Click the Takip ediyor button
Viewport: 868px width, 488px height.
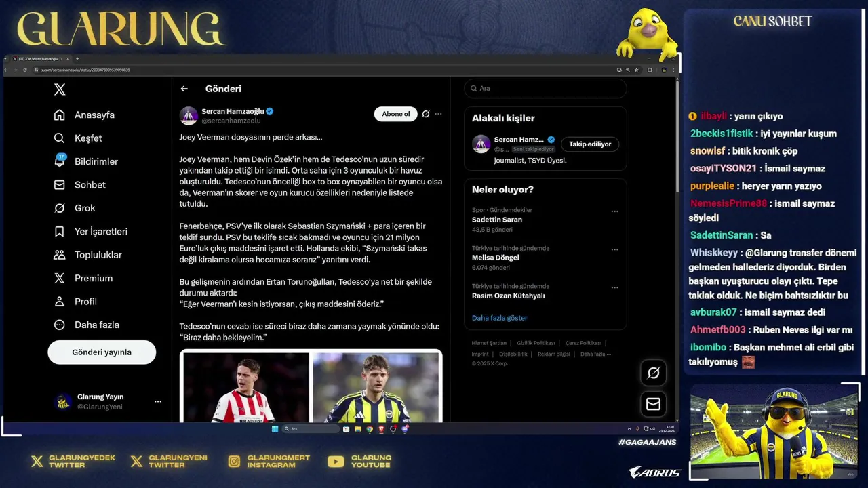(590, 144)
